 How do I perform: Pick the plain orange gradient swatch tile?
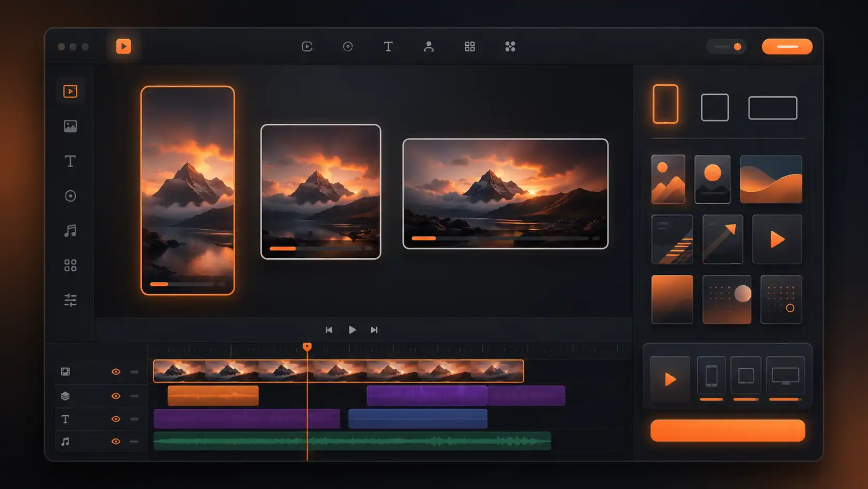pyautogui.click(x=672, y=299)
